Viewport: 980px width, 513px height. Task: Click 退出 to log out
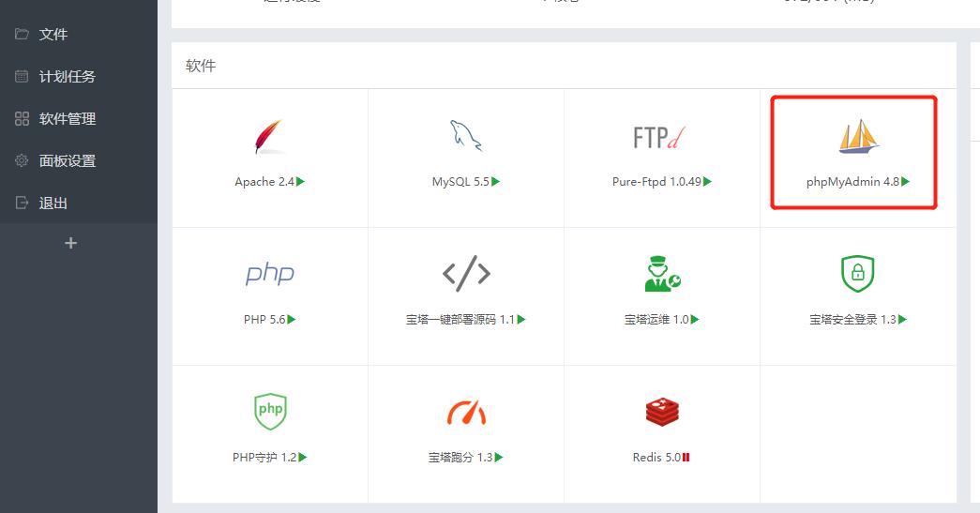coord(53,204)
